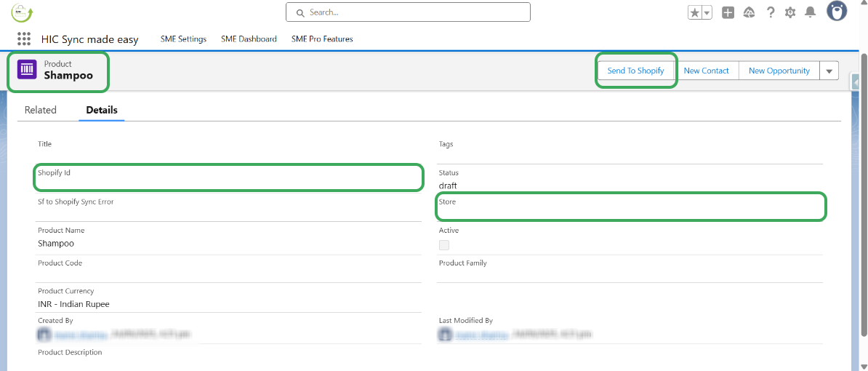
Task: Focus the global Search field
Action: click(408, 12)
